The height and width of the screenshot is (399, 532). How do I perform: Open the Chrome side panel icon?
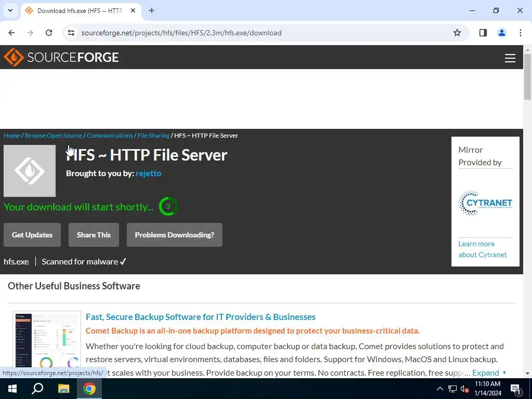(483, 33)
